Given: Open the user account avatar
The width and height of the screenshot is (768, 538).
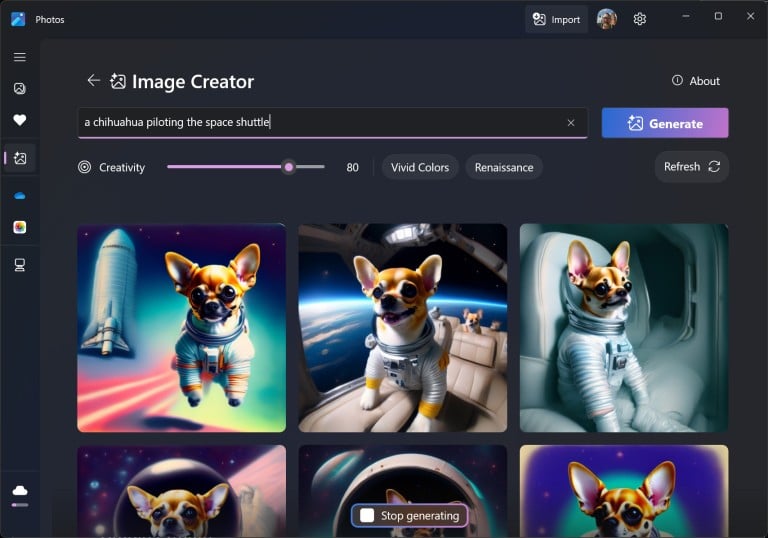Looking at the screenshot, I should 606,19.
